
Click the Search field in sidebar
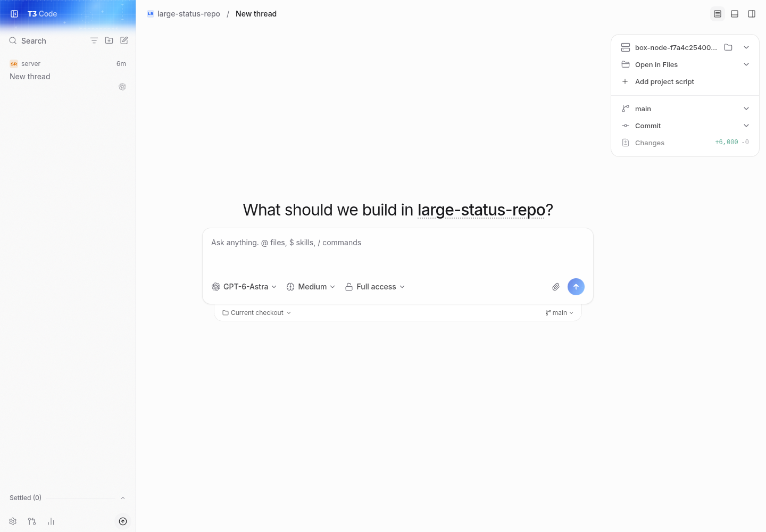pos(34,41)
